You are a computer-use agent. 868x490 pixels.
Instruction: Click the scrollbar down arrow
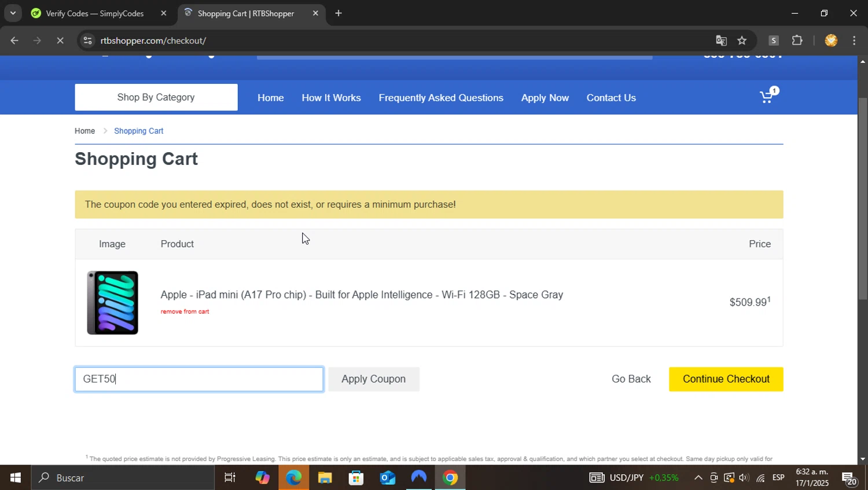pyautogui.click(x=863, y=459)
